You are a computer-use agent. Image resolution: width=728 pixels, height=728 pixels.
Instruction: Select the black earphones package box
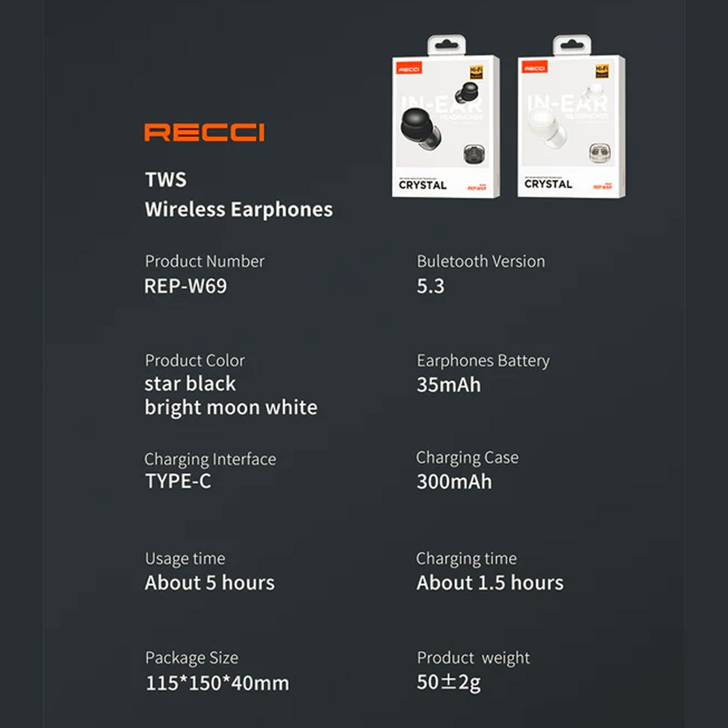point(446,116)
